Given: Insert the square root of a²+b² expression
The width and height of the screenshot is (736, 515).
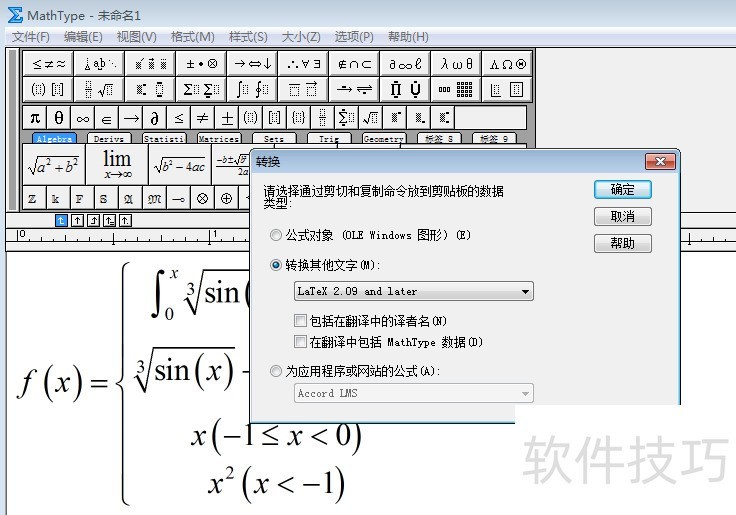Looking at the screenshot, I should 54,165.
